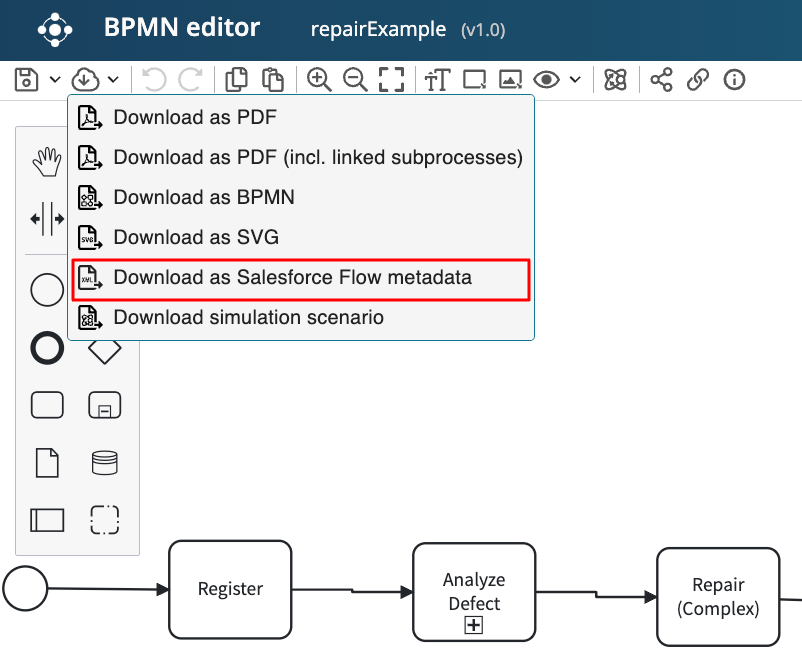This screenshot has height=666, width=802.
Task: Choose Download simulation scenario
Action: point(248,318)
